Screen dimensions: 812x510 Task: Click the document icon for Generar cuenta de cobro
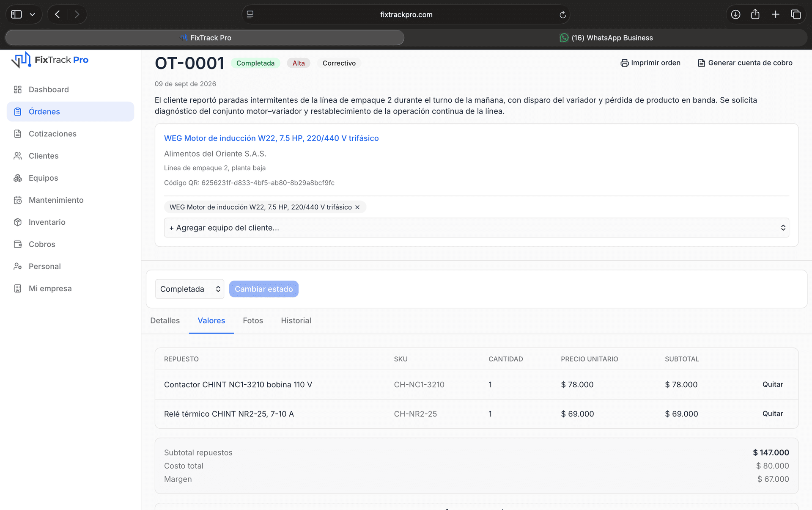click(701, 63)
